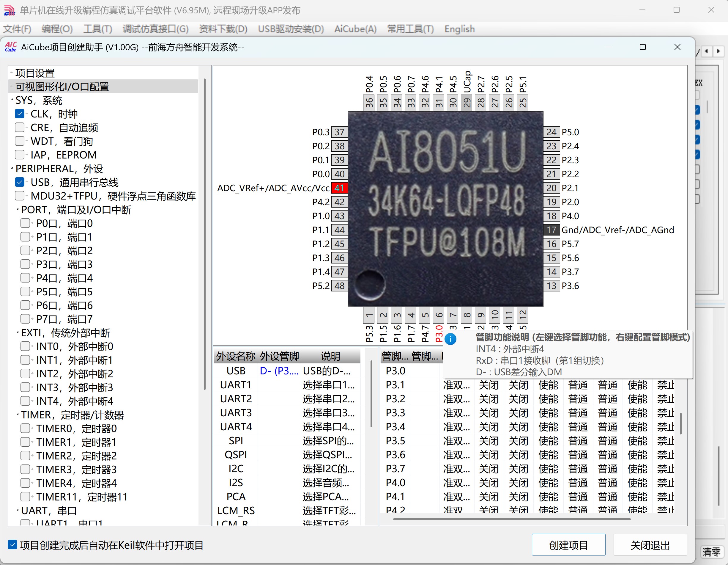The width and height of the screenshot is (728, 565).
Task: Open the 调试仿真接口(G) menu
Action: click(x=155, y=29)
